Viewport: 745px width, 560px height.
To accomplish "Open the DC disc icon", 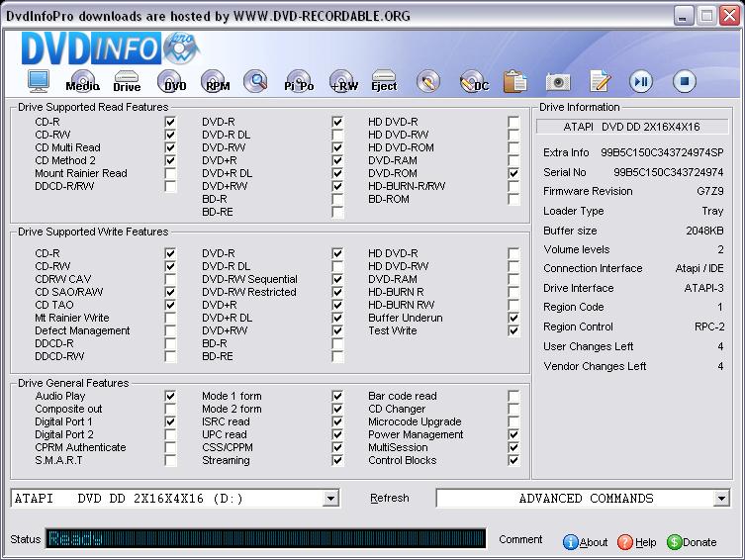I will [x=474, y=82].
